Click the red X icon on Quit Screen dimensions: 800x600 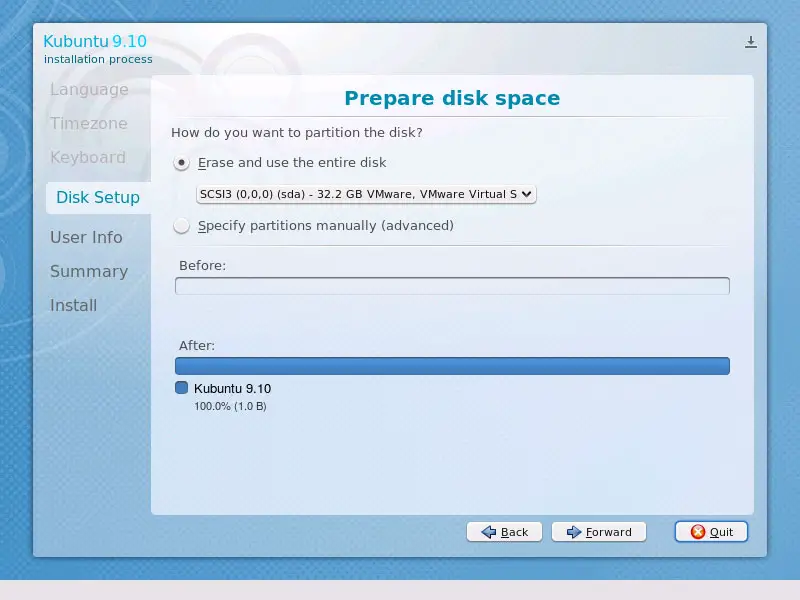click(697, 532)
